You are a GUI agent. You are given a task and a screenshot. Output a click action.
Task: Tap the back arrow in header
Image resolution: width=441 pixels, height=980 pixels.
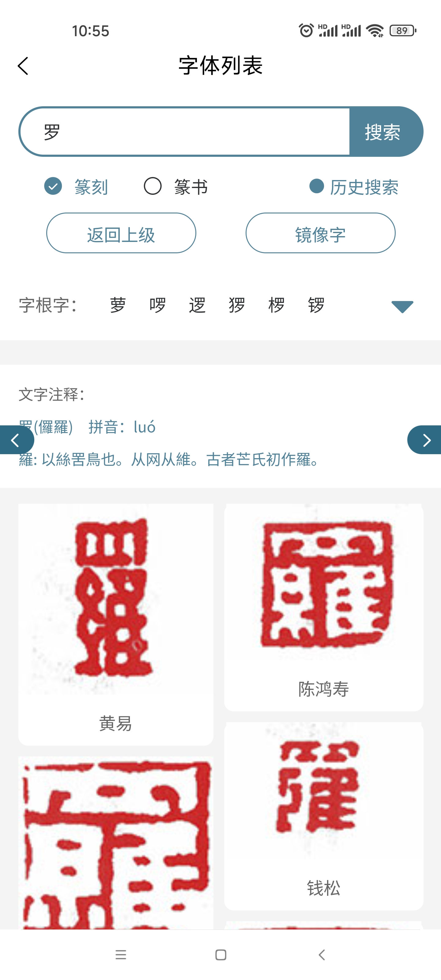[x=23, y=66]
